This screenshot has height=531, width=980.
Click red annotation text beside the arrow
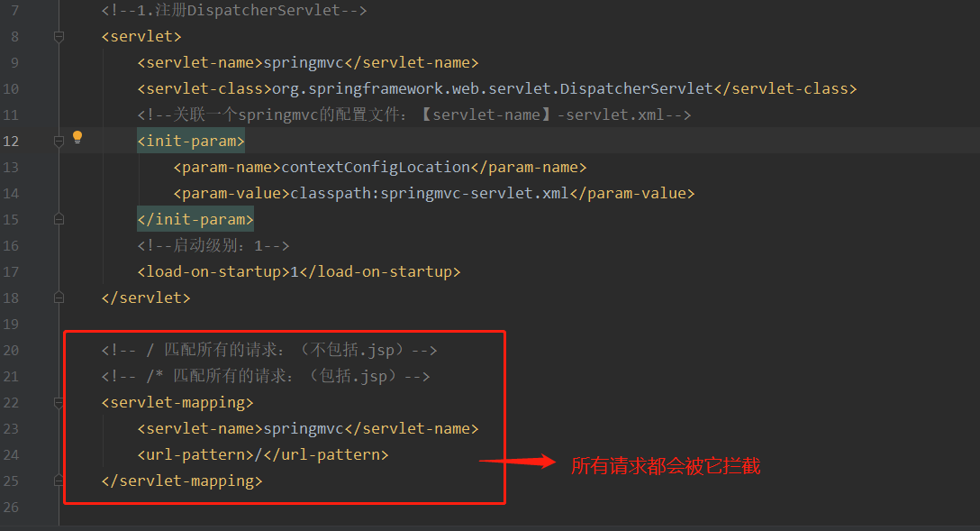click(666, 466)
